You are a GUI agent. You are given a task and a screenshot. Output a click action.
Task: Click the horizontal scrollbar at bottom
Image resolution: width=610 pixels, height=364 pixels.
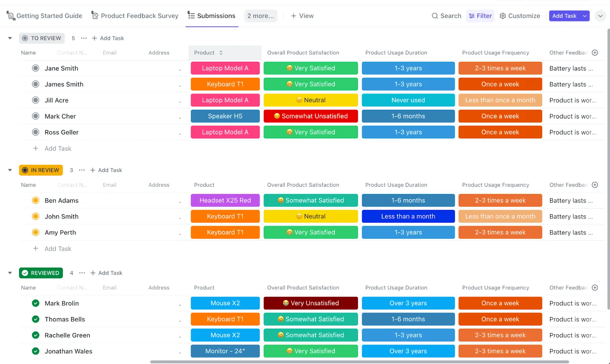[x=360, y=362]
